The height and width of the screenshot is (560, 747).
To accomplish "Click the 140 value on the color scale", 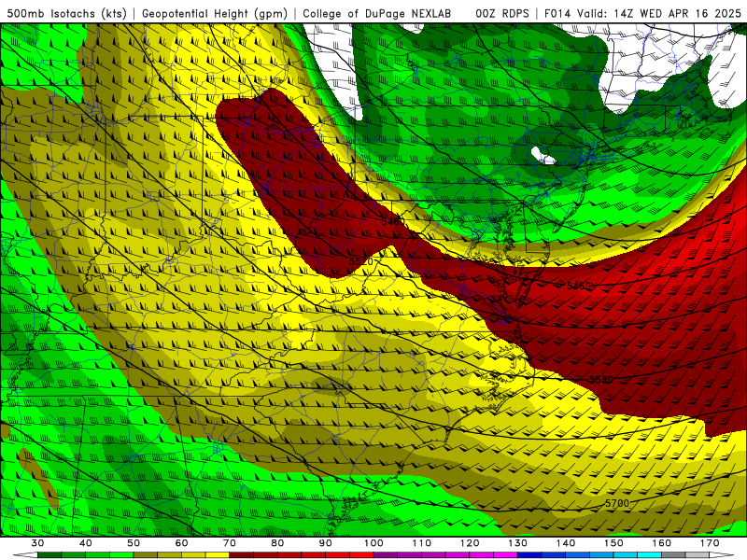I will 566,543.
